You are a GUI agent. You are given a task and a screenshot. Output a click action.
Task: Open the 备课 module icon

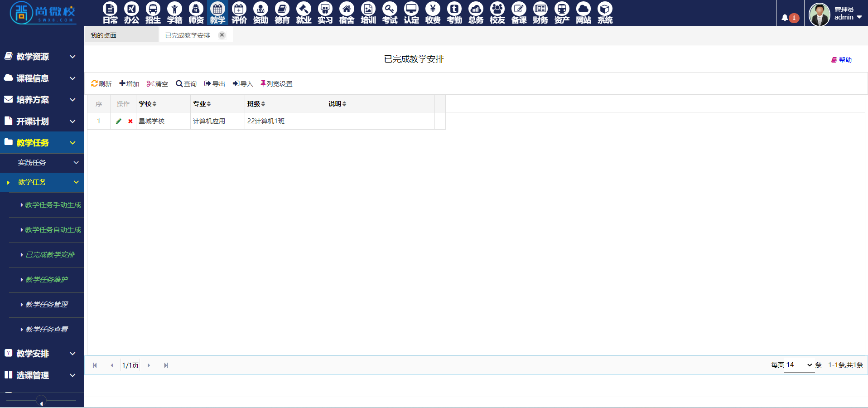(519, 13)
